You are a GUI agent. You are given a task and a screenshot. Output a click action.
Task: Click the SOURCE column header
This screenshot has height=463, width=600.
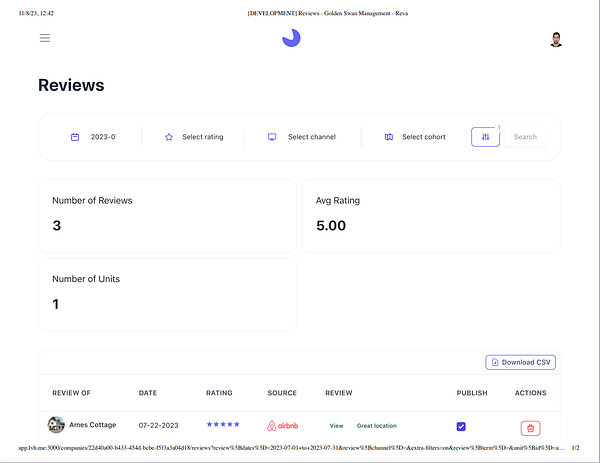click(x=282, y=393)
